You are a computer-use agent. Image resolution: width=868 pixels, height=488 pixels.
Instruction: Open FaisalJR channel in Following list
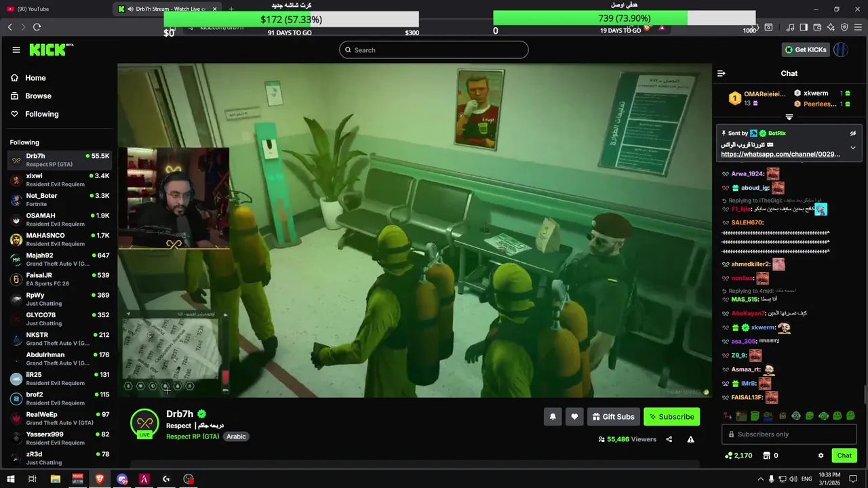(x=60, y=279)
